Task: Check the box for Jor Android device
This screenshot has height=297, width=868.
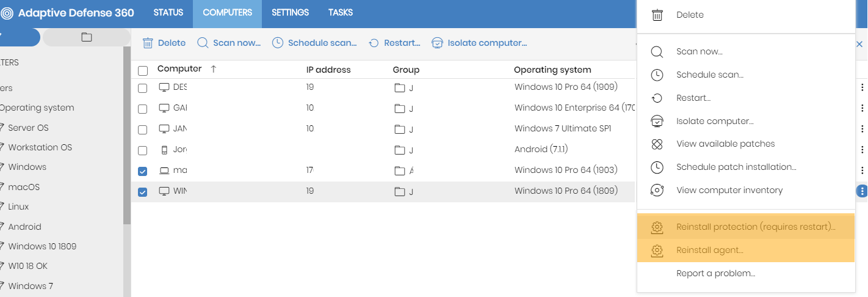Action: pos(142,150)
